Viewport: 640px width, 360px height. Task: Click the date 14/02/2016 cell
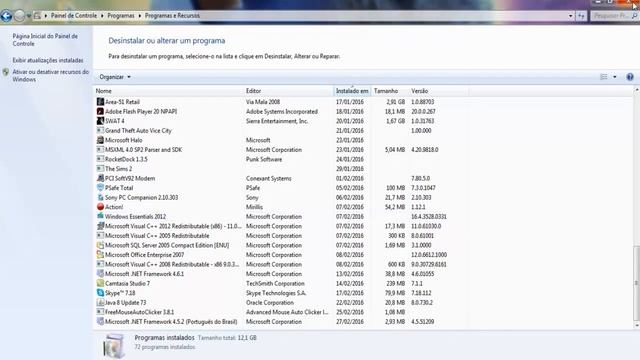350,283
